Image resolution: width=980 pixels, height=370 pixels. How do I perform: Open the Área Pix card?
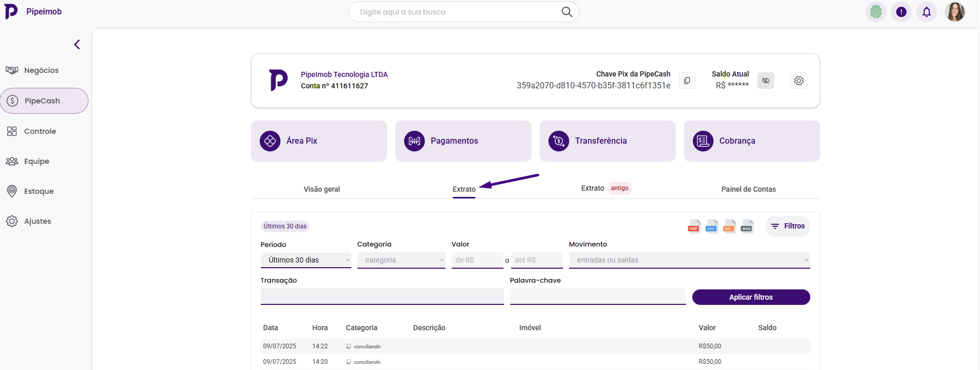click(x=319, y=141)
